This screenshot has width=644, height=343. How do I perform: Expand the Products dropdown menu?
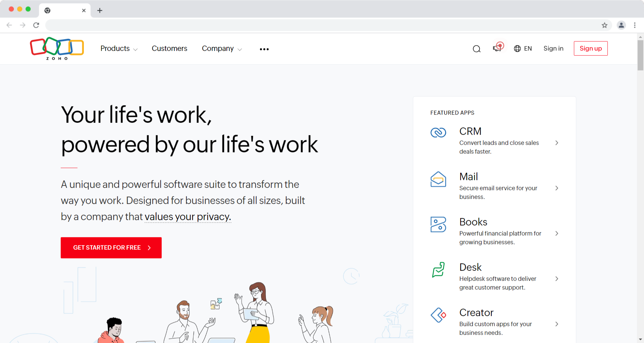click(119, 49)
